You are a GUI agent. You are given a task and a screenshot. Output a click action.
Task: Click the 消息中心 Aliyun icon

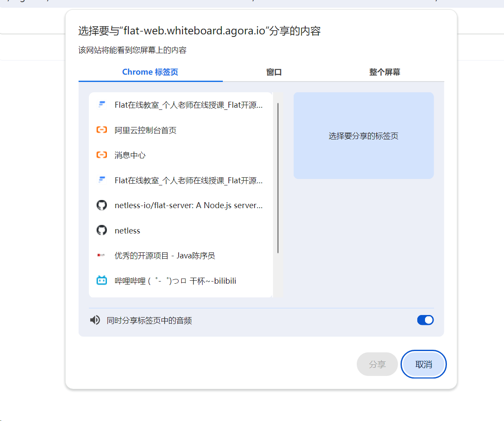click(102, 155)
